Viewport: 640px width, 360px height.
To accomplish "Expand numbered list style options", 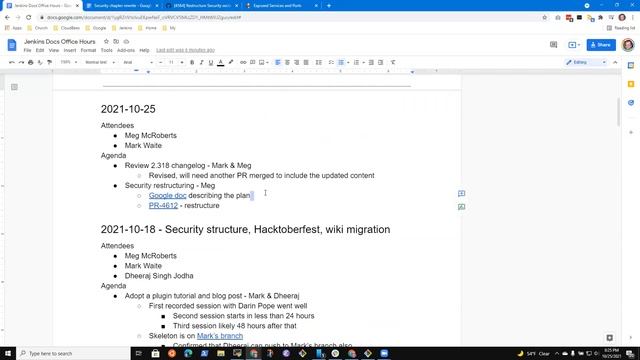I will click(363, 62).
